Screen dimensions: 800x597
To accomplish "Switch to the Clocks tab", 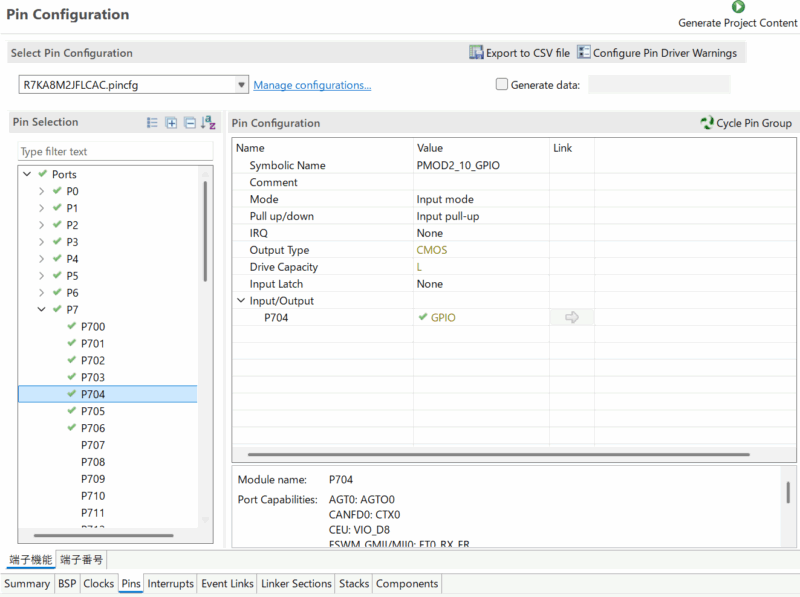I will [x=98, y=584].
